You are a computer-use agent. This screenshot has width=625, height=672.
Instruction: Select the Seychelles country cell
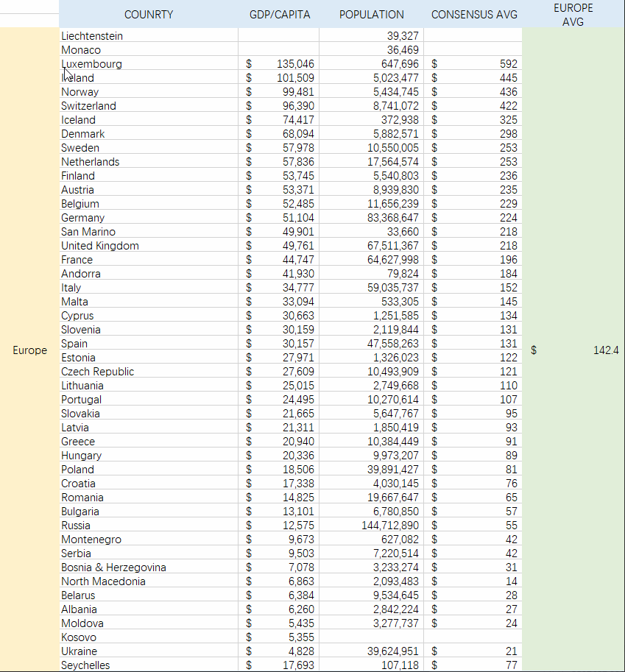[x=148, y=665]
